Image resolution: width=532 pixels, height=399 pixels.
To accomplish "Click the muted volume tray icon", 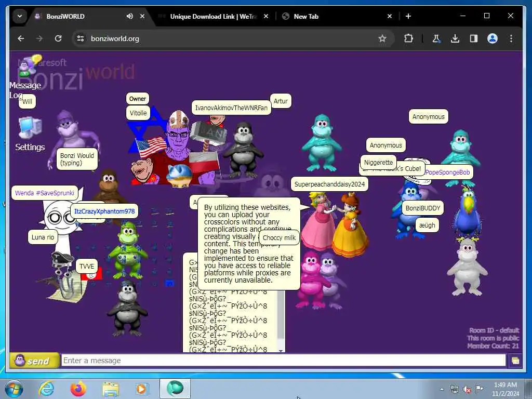I will tap(467, 390).
